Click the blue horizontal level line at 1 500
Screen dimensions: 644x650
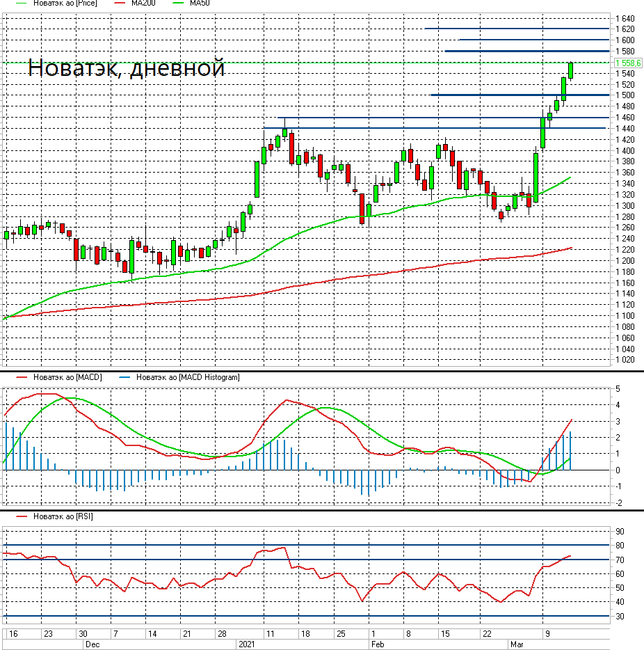tap(520, 95)
